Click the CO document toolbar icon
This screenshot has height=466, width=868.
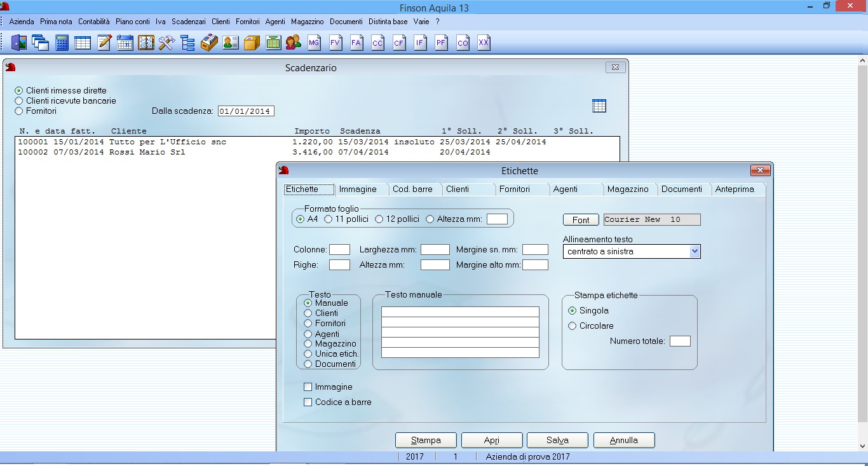click(463, 43)
